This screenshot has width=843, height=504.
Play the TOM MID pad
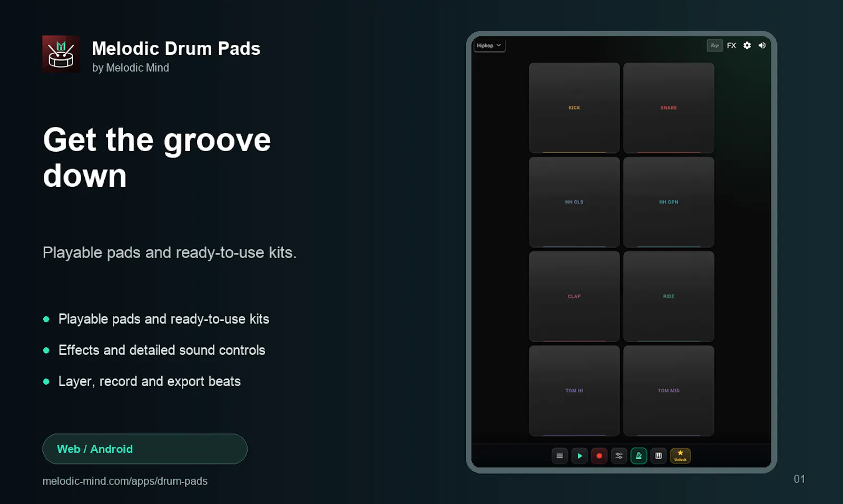click(x=669, y=391)
